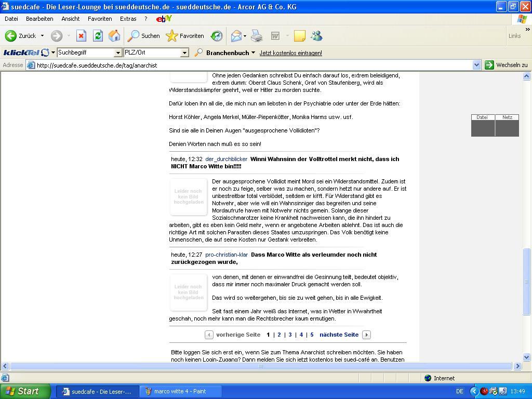Click the eBay logo in menu bar
532x399 pixels.
(164, 19)
